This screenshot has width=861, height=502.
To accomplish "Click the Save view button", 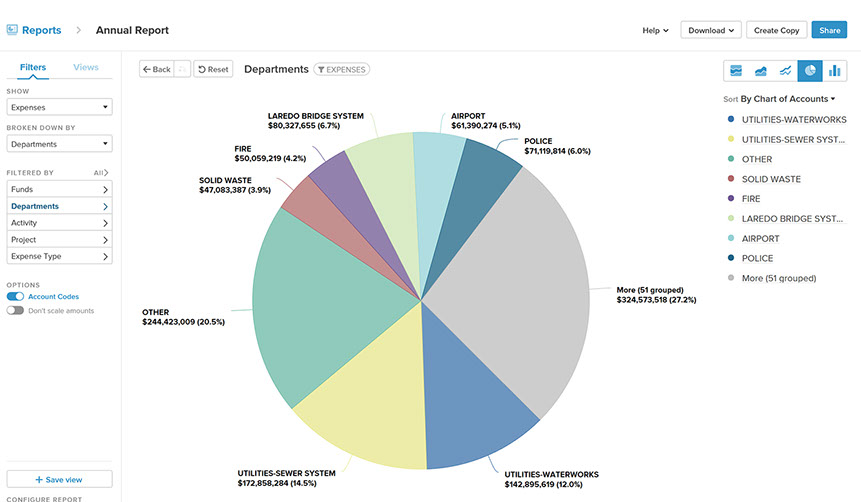I will coord(59,479).
